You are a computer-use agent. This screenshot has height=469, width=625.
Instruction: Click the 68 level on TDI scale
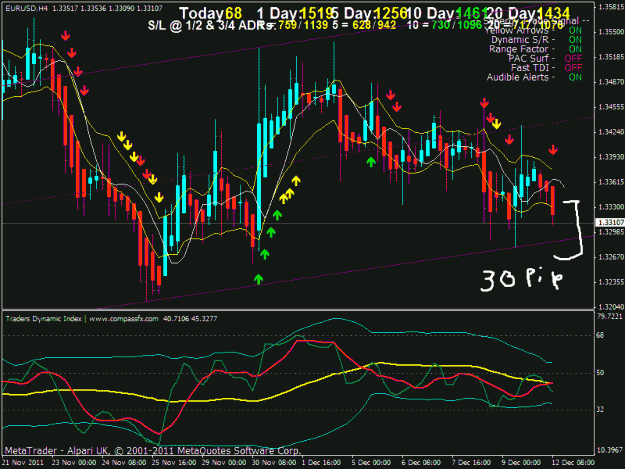pyautogui.click(x=600, y=335)
